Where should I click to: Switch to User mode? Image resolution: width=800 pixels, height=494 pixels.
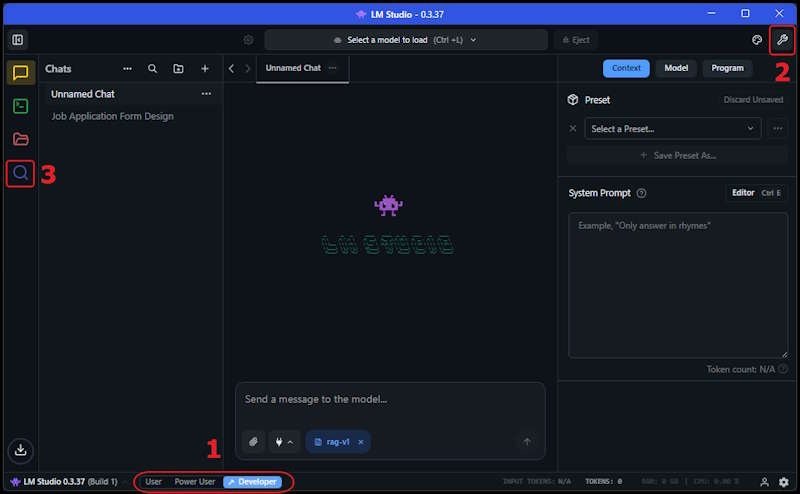click(x=153, y=482)
